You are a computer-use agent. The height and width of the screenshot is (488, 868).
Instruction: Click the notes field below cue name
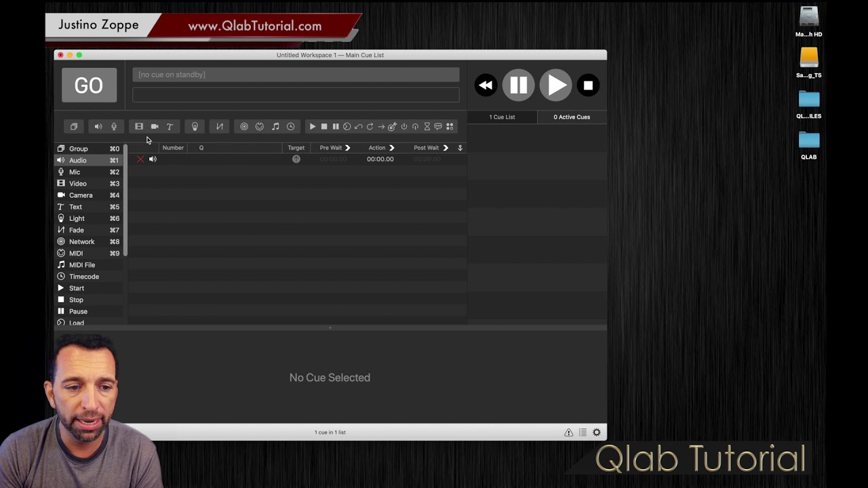pyautogui.click(x=296, y=95)
